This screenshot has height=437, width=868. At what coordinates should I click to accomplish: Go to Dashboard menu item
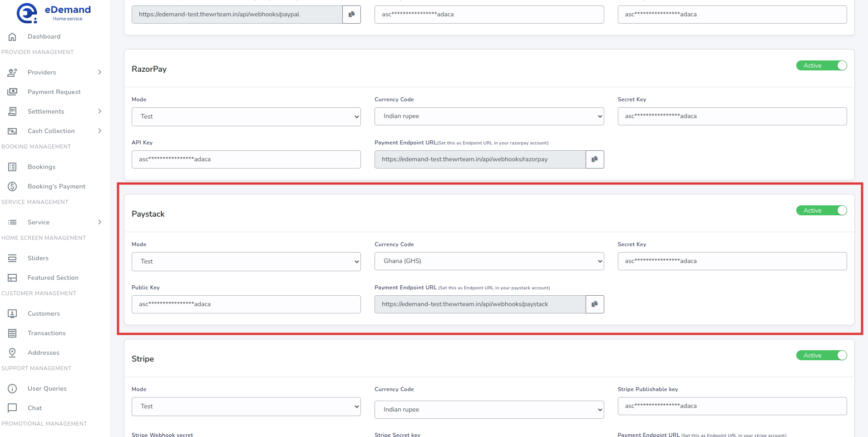44,36
